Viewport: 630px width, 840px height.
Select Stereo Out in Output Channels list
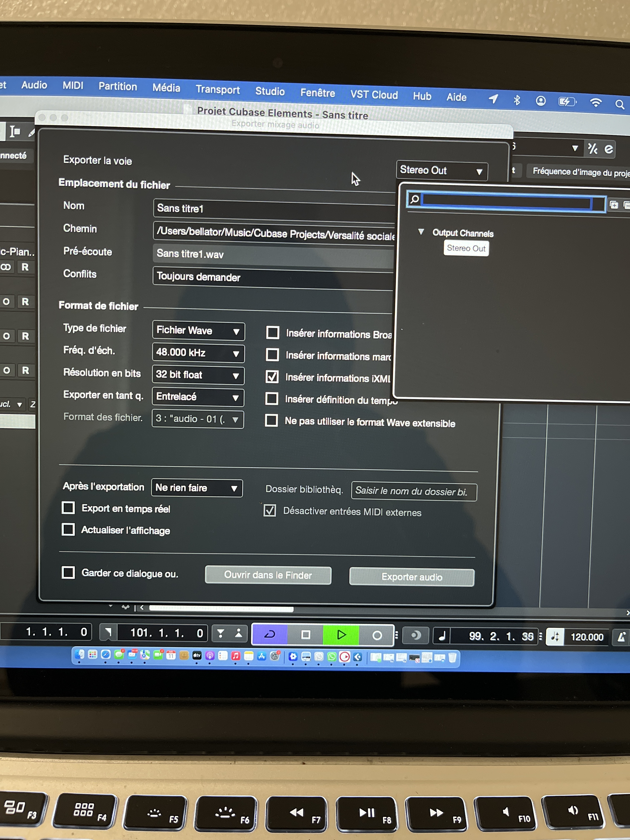(x=466, y=248)
